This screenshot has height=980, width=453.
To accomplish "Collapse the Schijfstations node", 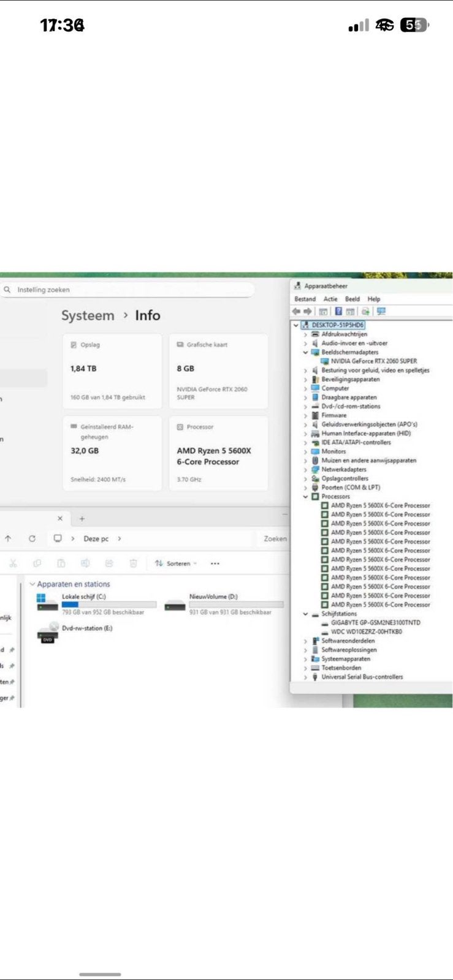I will (x=305, y=614).
